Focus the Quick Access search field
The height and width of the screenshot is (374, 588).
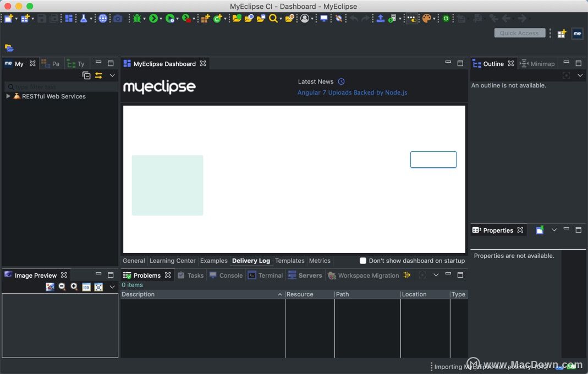[x=519, y=33]
